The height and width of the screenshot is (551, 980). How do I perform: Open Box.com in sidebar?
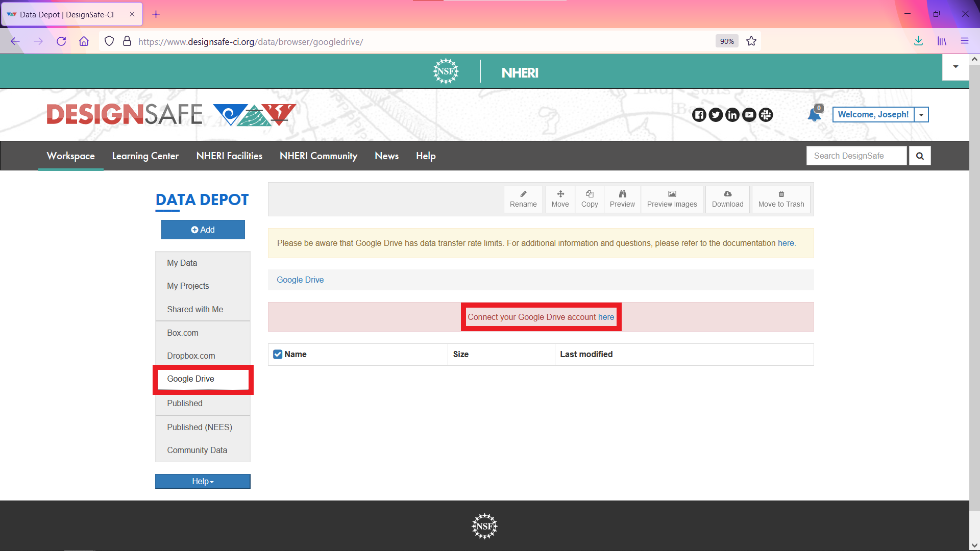(x=203, y=333)
